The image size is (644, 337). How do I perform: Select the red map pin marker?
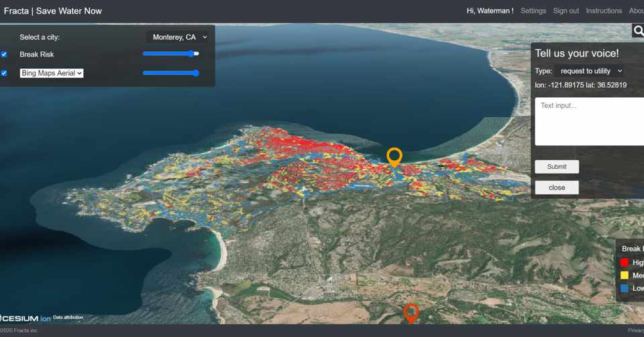[411, 314]
